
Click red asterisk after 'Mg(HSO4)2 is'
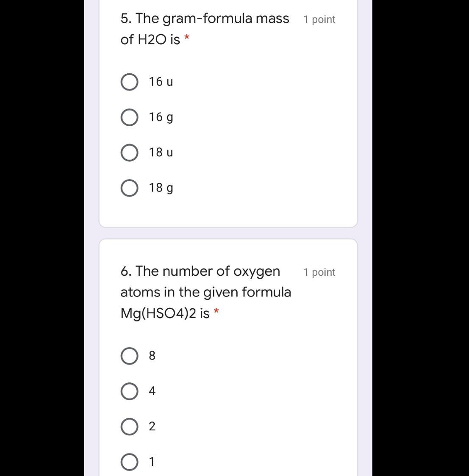click(x=216, y=313)
